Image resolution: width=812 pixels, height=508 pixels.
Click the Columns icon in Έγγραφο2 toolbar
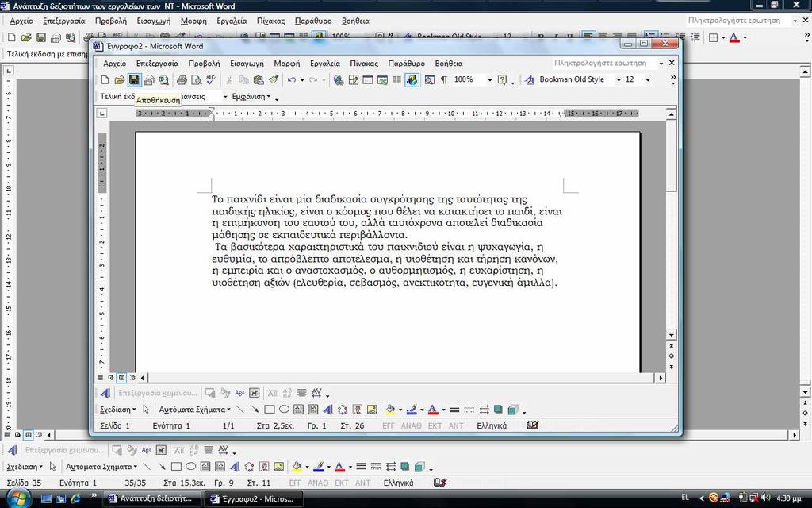click(x=396, y=80)
